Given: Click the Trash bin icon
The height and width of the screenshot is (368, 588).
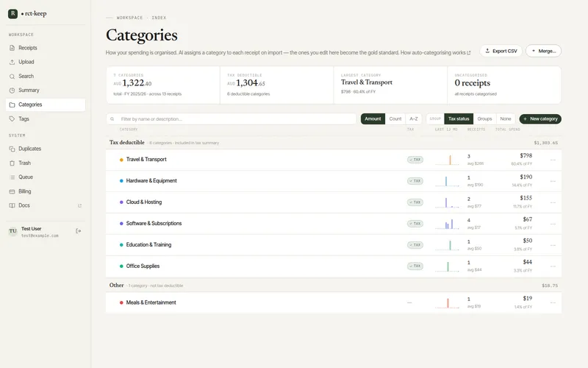Looking at the screenshot, I should pos(12,163).
